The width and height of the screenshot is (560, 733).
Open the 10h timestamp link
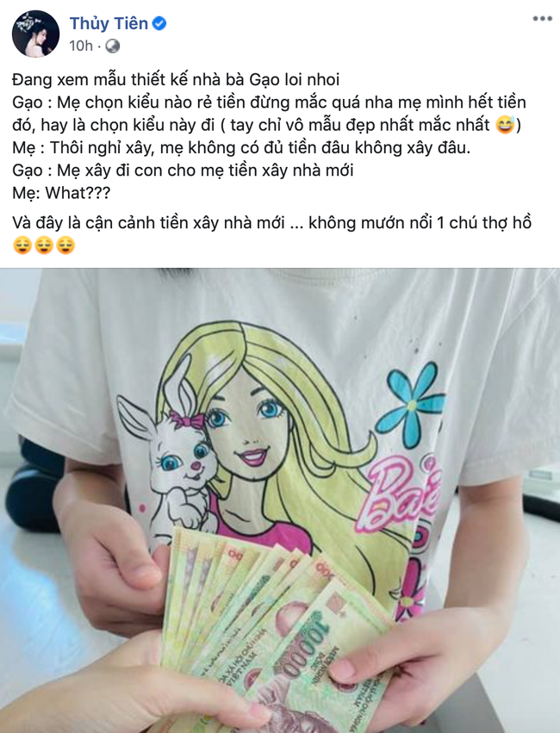81,46
